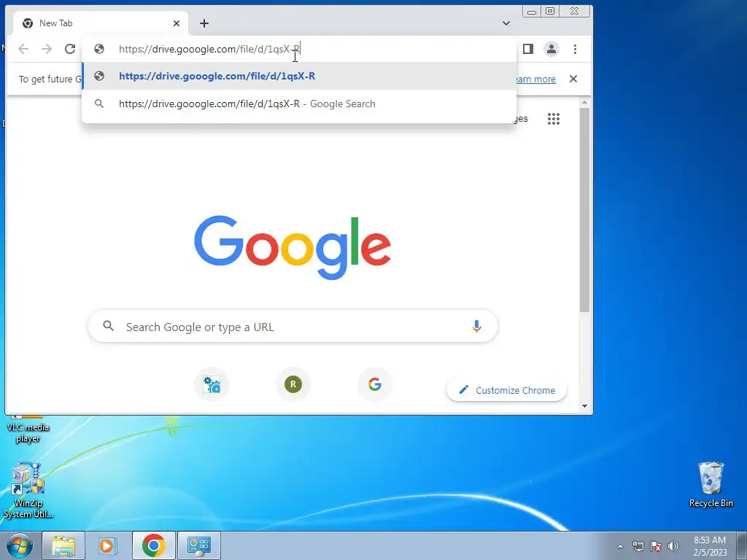The height and width of the screenshot is (560, 747).
Task: Click the Chrome taskbar icon
Action: coord(153,545)
